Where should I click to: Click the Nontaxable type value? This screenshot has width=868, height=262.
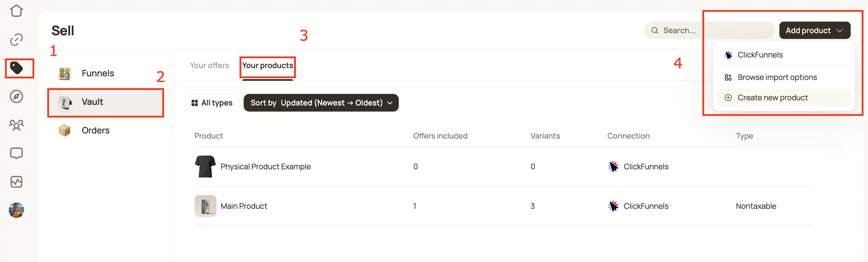click(x=756, y=206)
